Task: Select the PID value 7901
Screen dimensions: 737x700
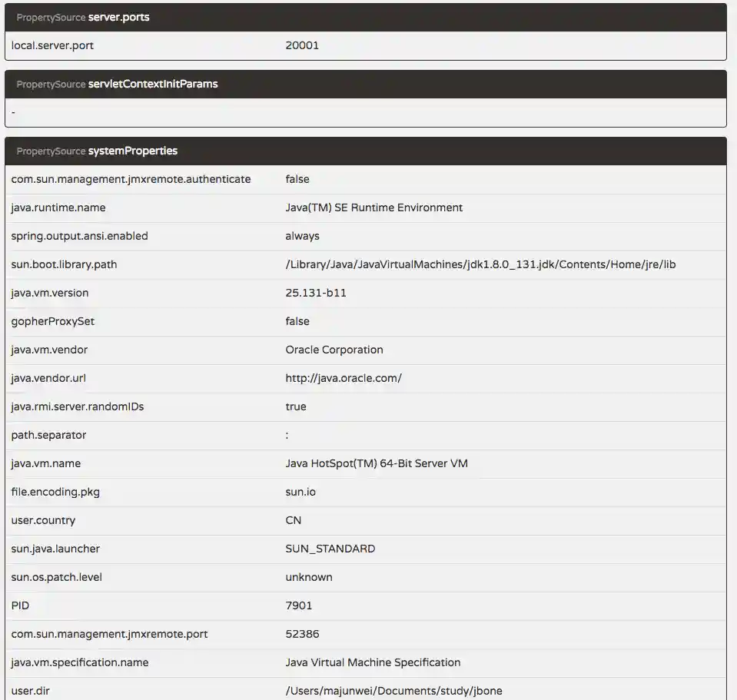Action: pyautogui.click(x=298, y=605)
